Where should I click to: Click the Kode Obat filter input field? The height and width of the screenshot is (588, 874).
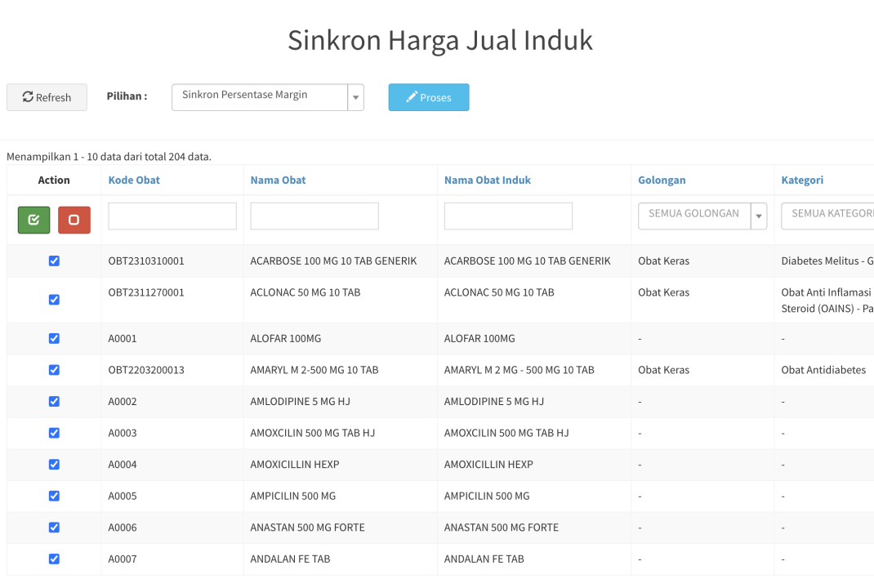click(x=172, y=216)
